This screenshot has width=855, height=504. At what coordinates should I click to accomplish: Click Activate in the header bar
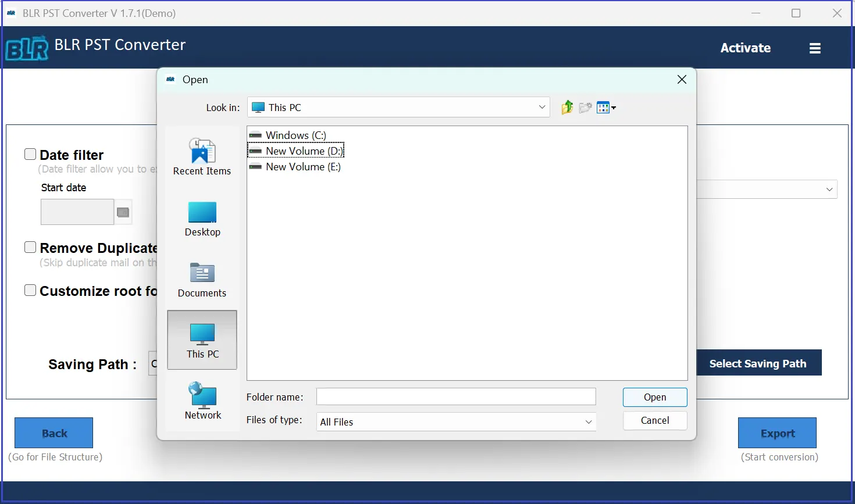point(745,48)
